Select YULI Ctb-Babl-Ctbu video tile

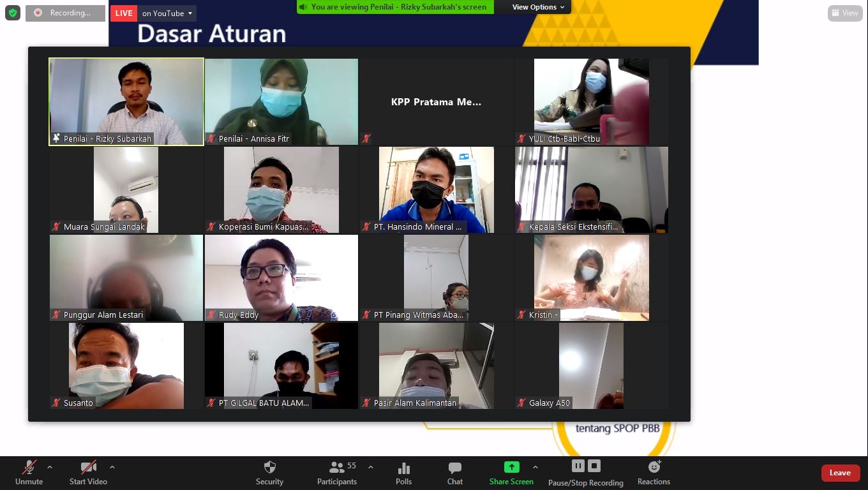click(592, 102)
